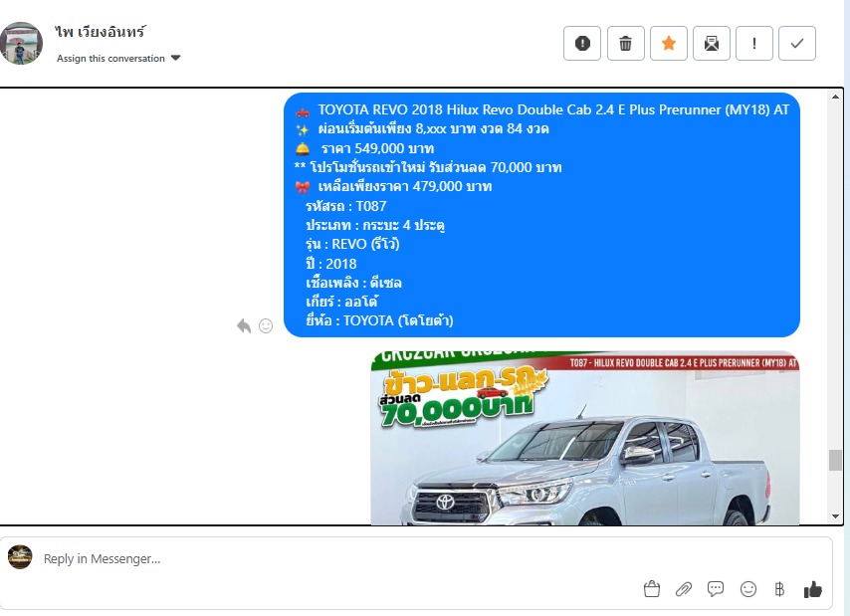
Task: Mark conversation as done checkmark
Action: pos(797,44)
